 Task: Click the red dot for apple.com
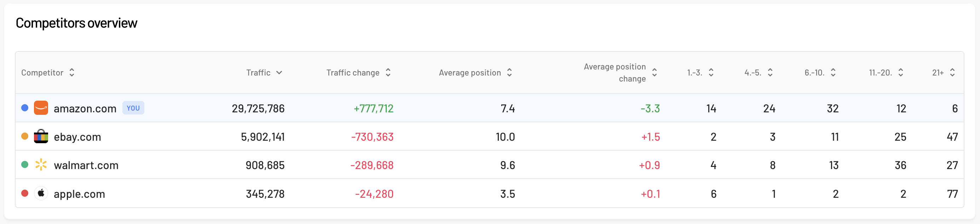tap(25, 193)
